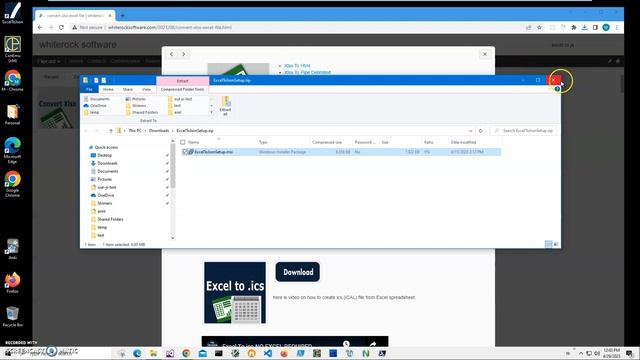The height and width of the screenshot is (360, 640).
Task: Click the Chrome address bar URL
Action: pyautogui.click(x=170, y=27)
